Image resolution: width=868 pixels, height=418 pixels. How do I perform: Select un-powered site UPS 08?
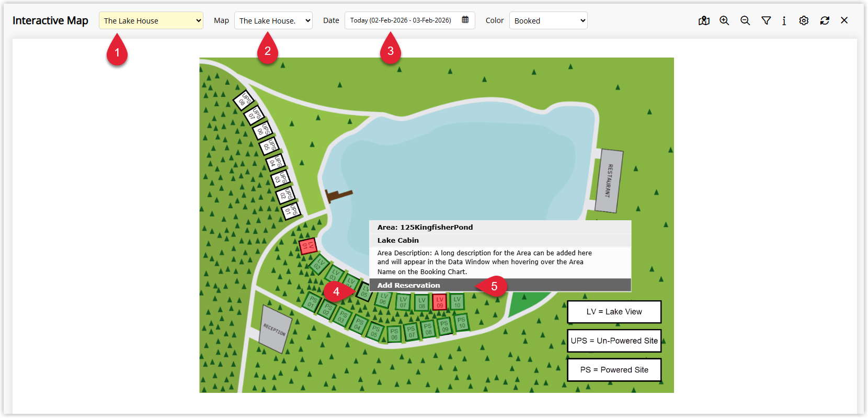click(x=244, y=99)
